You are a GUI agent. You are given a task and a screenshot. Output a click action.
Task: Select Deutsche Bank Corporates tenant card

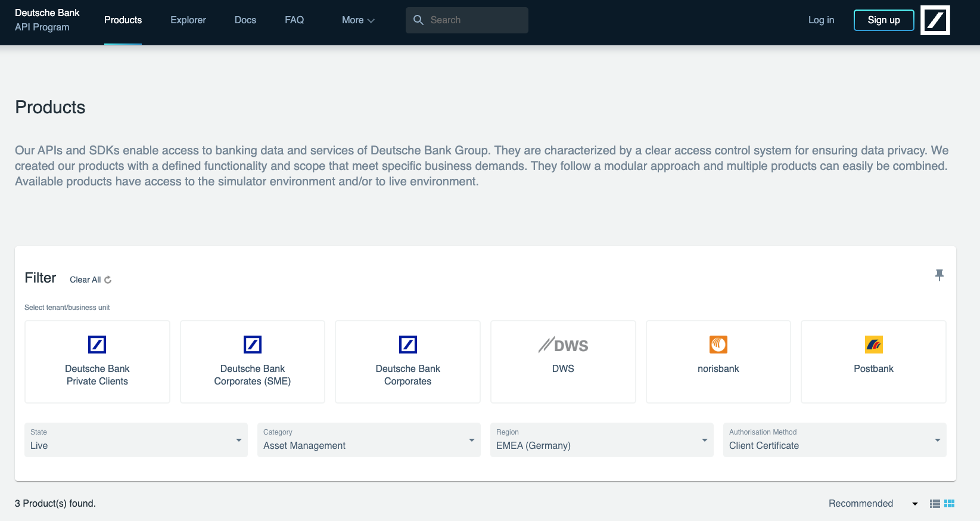tap(408, 362)
